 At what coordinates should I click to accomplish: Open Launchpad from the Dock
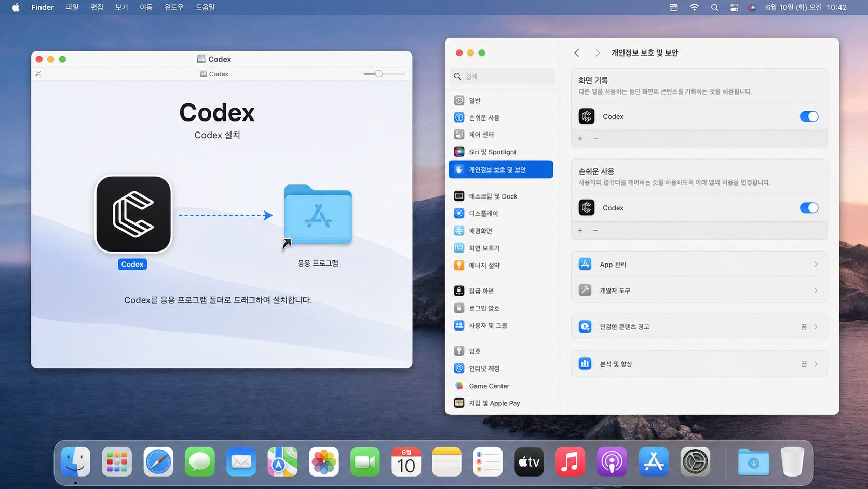click(117, 461)
